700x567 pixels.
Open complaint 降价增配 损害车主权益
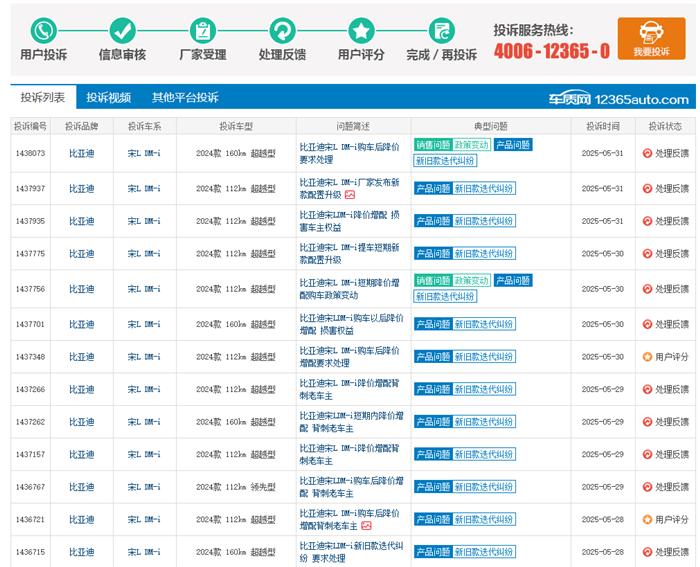click(349, 221)
